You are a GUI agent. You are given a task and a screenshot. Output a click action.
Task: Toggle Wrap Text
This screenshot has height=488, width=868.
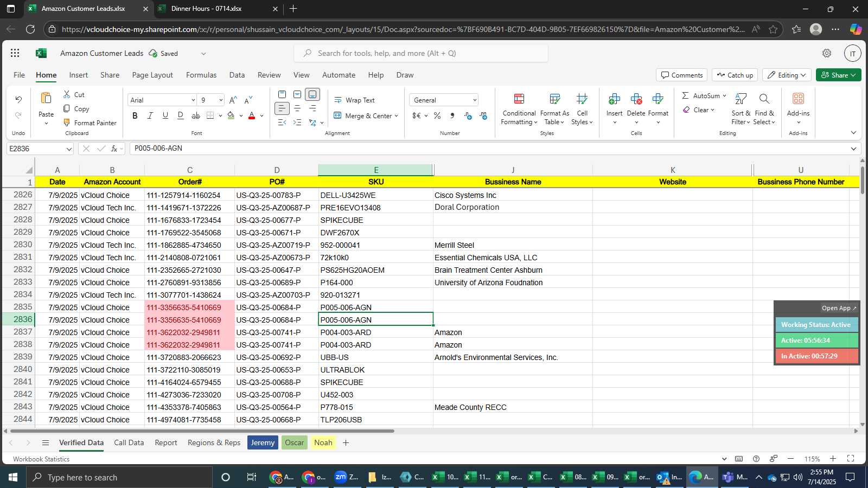[354, 100]
